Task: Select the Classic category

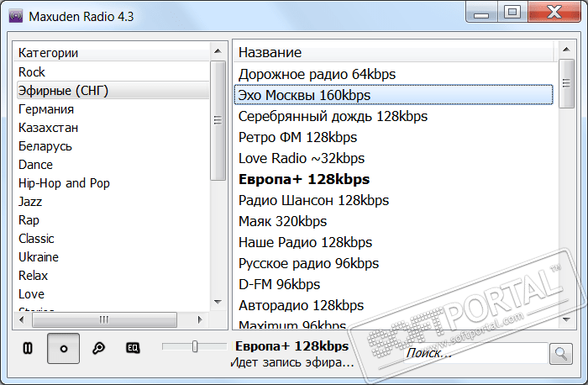Action: [x=113, y=239]
